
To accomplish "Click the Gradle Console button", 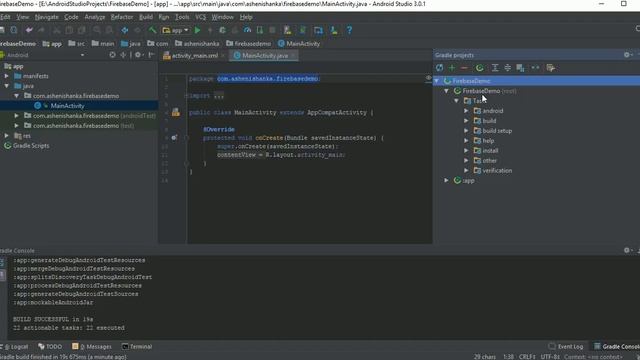I will [616, 347].
